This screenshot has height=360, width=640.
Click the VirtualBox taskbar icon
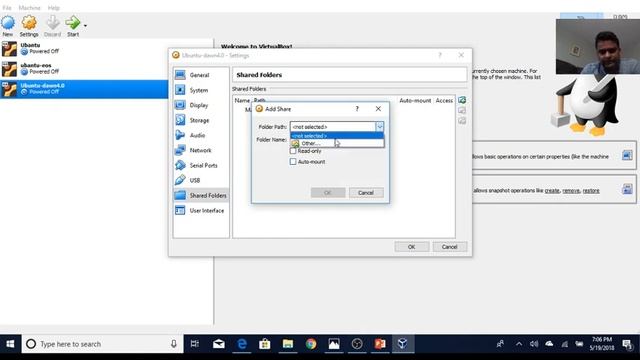click(403, 344)
